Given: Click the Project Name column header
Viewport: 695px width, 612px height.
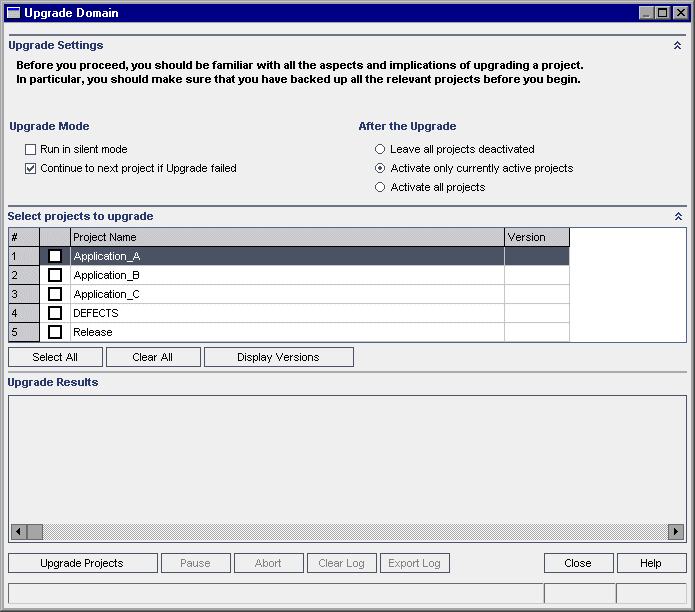Looking at the screenshot, I should [x=287, y=238].
